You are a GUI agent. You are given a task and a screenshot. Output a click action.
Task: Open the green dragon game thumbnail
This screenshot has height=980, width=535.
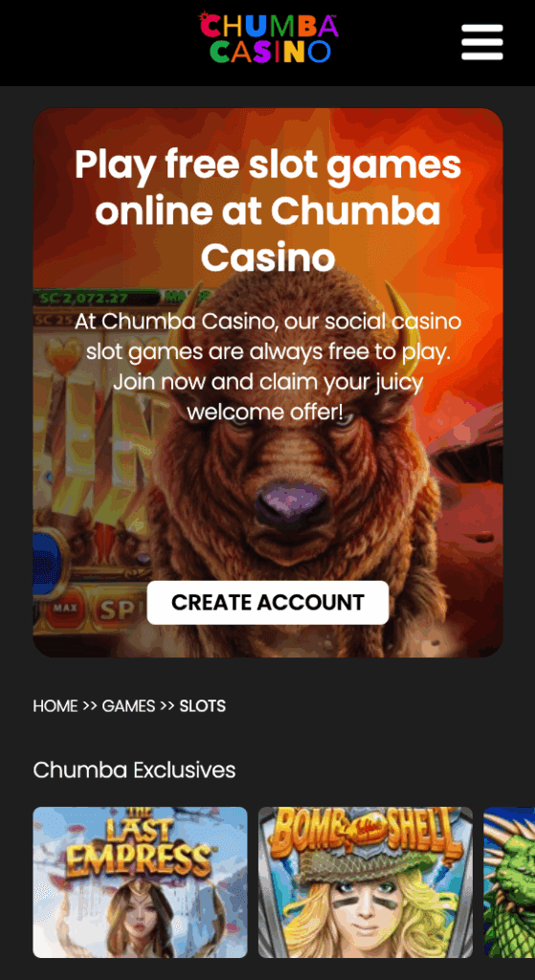509,881
